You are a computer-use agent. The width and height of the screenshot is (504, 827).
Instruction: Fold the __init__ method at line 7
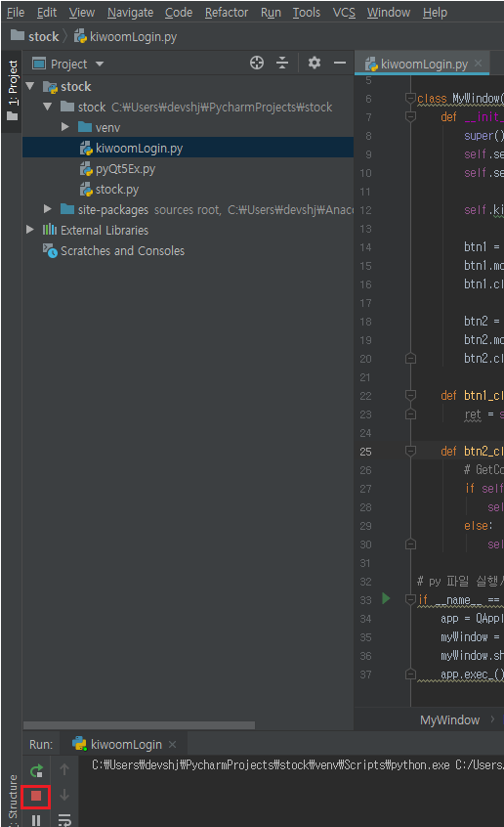click(410, 116)
